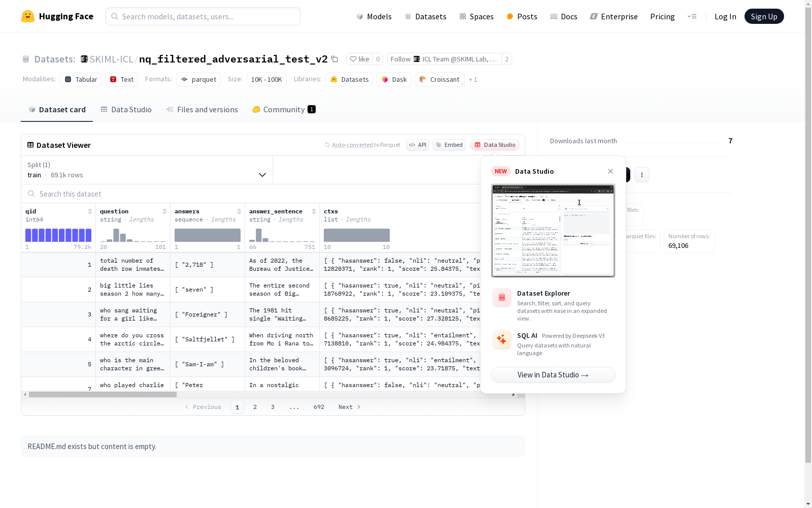Viewport: 812px width, 508px height.
Task: Click the qid histogram bars
Action: [x=58, y=235]
